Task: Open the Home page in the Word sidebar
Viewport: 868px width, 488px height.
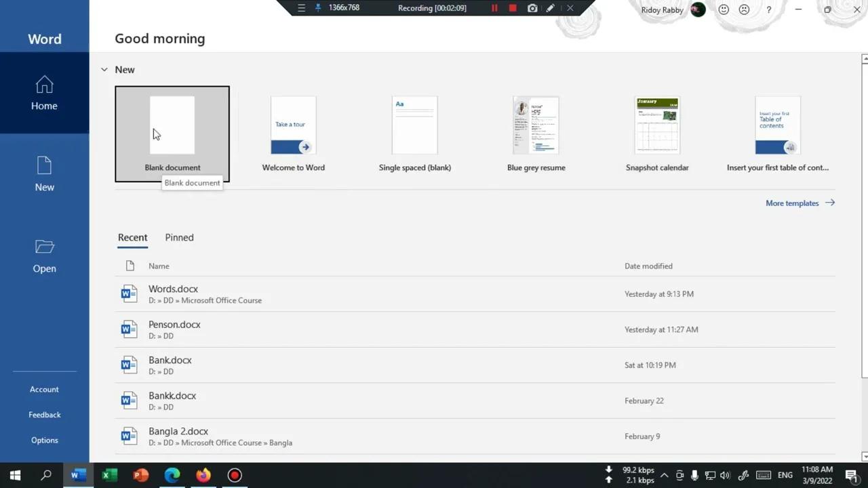Action: pyautogui.click(x=44, y=93)
